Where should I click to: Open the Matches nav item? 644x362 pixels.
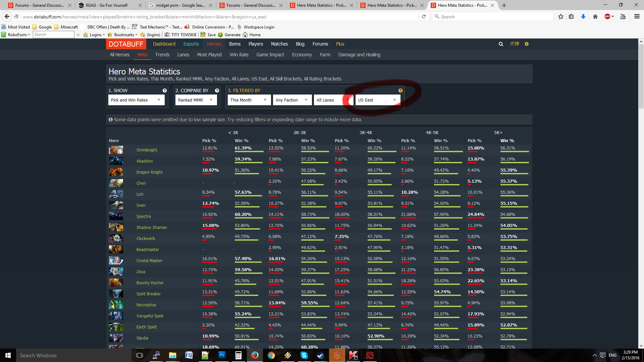(279, 44)
